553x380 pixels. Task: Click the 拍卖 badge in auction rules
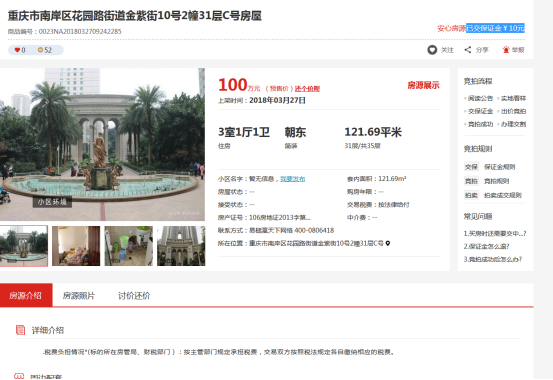point(471,195)
